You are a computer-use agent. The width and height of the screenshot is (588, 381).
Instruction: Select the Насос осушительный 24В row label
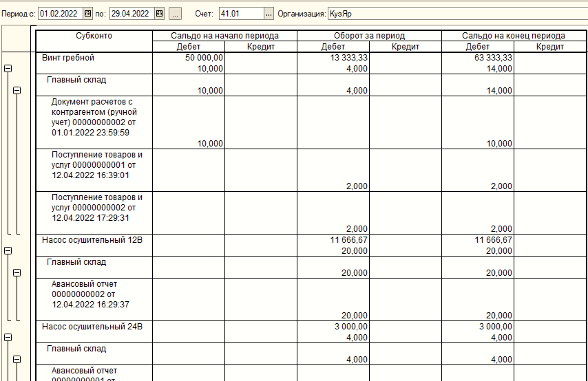[x=92, y=326]
